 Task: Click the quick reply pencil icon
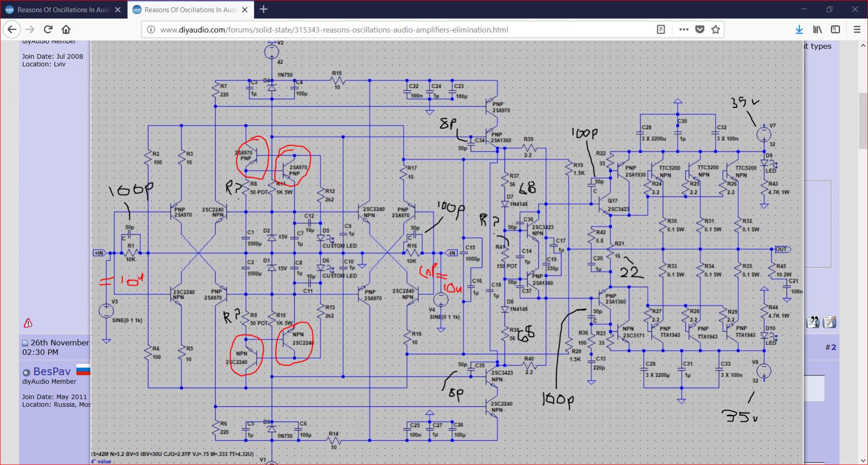830,322
